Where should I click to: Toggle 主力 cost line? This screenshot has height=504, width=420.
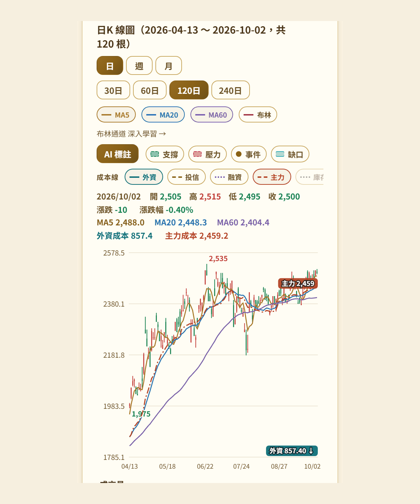click(272, 177)
